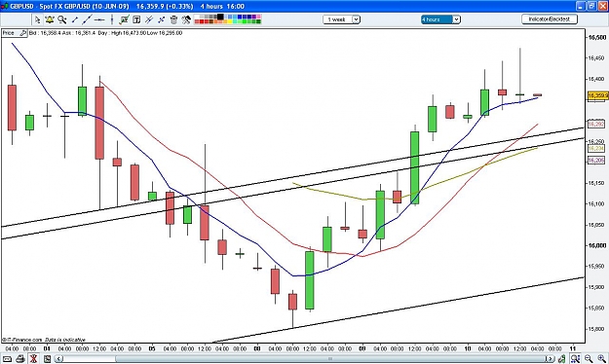Click date label 05 on time axis
609x364 pixels.
coord(152,348)
